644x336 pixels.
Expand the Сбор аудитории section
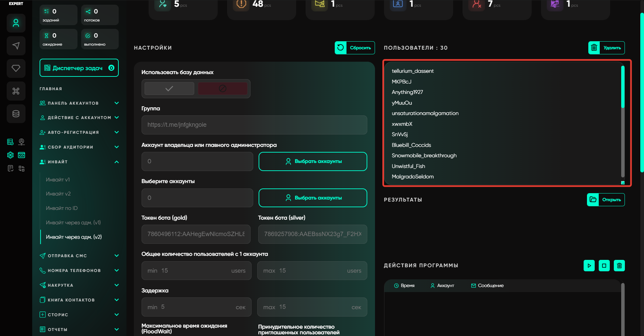[x=116, y=147]
